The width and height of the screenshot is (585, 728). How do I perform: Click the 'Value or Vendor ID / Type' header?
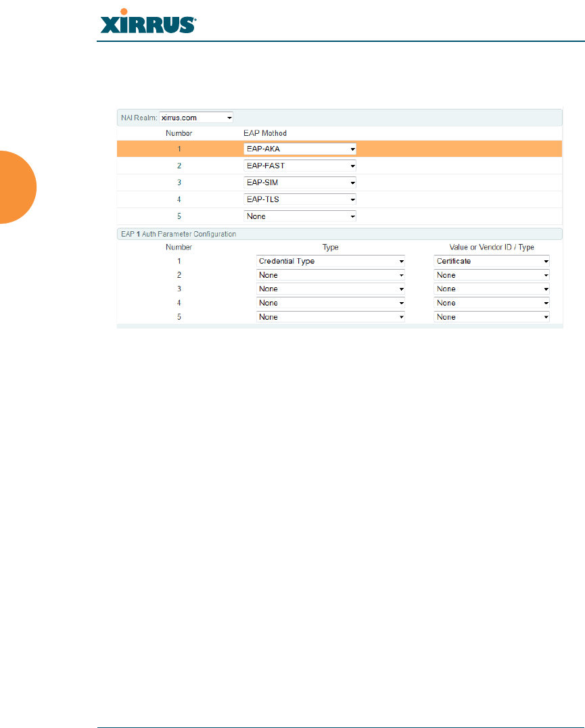point(492,247)
